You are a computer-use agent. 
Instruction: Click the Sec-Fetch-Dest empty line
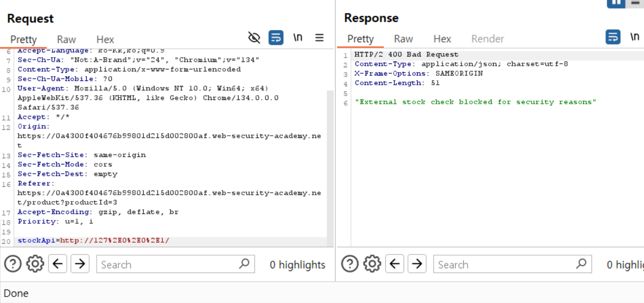[x=67, y=174]
